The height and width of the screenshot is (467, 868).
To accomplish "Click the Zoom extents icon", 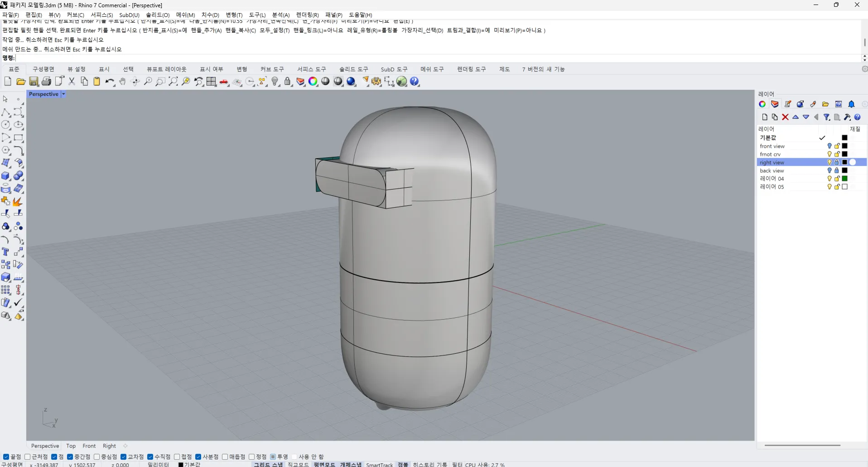I will click(173, 81).
